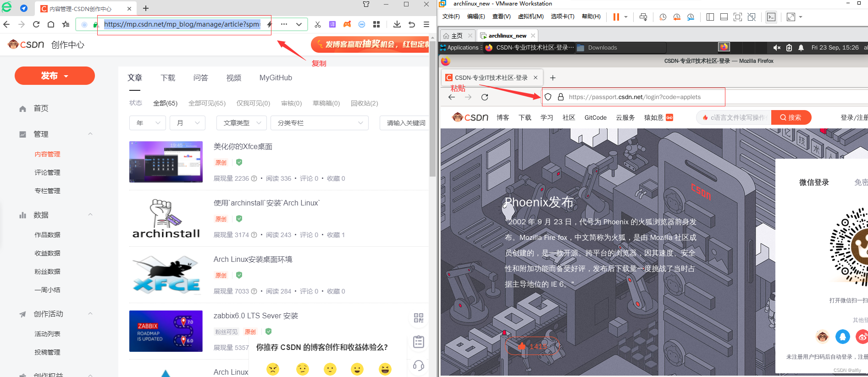The width and height of the screenshot is (868, 377).
Task: Open the extensions grid icon in 360 browser
Action: pyautogui.click(x=376, y=24)
